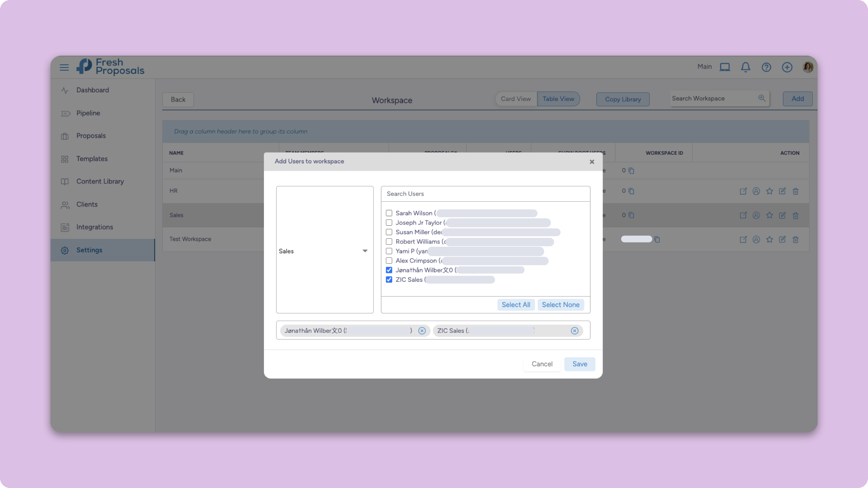This screenshot has height=488, width=868.
Task: Check the Robert Williams checkbox
Action: click(389, 242)
